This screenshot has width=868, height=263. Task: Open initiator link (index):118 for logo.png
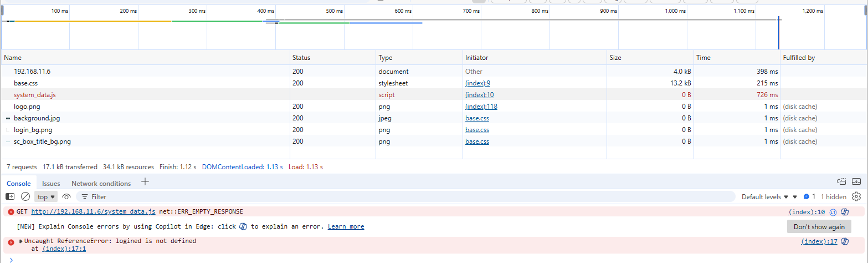point(481,107)
